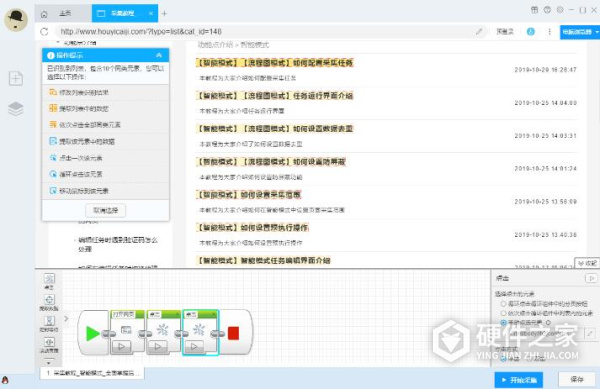Image resolution: width=600 pixels, height=389 pixels.
Task: Open article 任务运行界面介绍
Action: 274,96
